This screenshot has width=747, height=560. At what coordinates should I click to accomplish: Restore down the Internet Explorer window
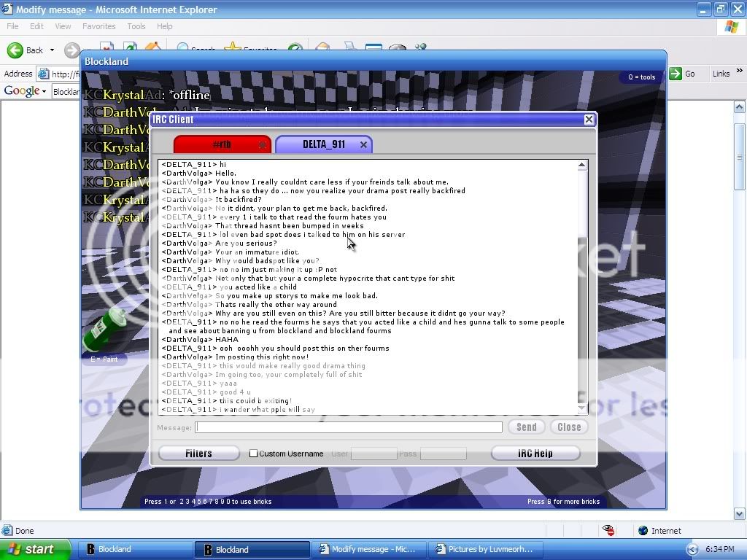point(720,9)
